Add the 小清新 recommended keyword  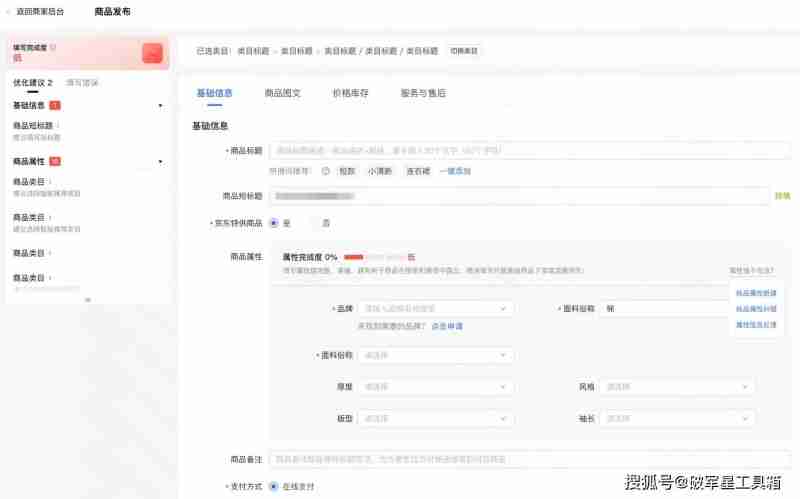pyautogui.click(x=380, y=171)
